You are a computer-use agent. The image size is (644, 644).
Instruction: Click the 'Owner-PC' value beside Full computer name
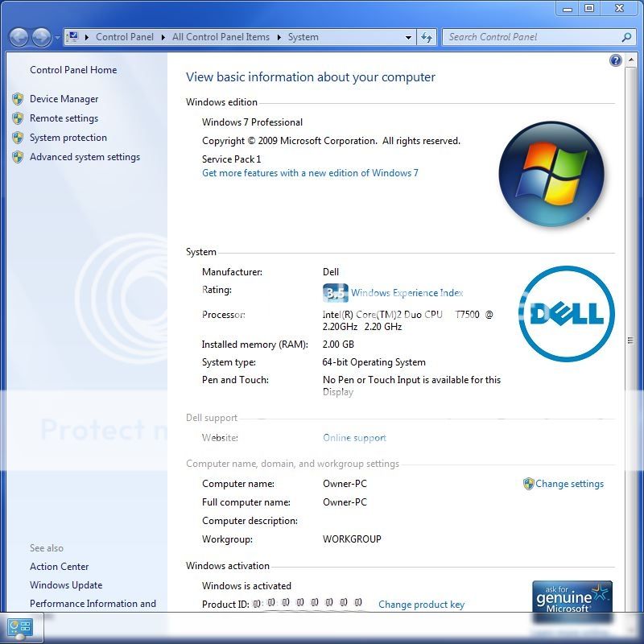(345, 502)
